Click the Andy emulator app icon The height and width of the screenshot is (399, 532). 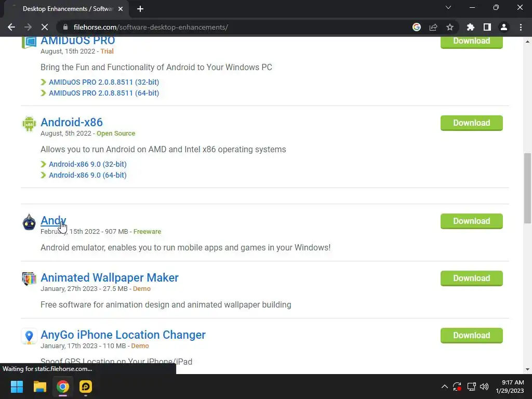(x=29, y=222)
